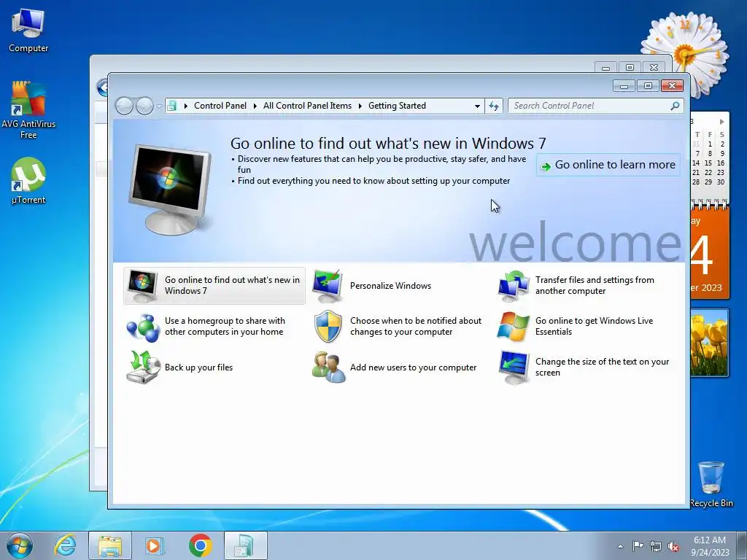Open the Recycle Bin
This screenshot has height=560, width=747.
pos(711,483)
